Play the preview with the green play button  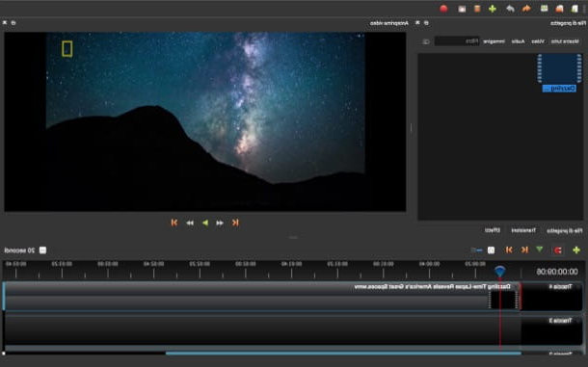coord(204,223)
